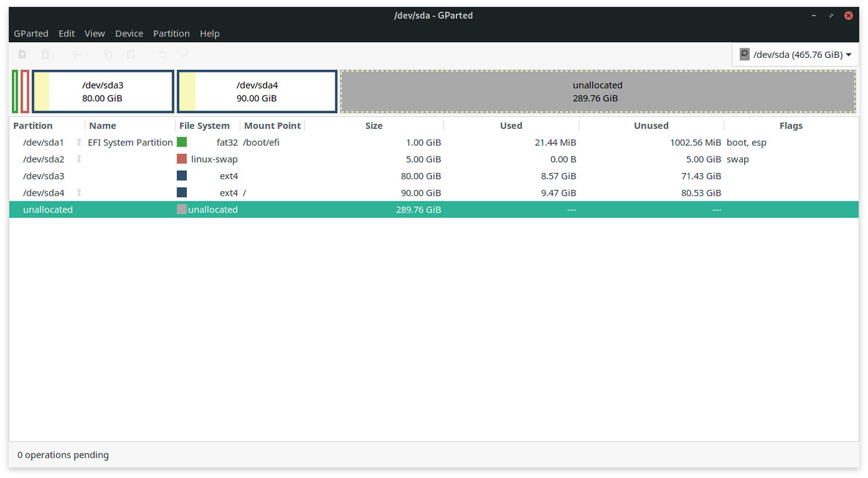Click the 80.53 GiB unused value

point(701,192)
